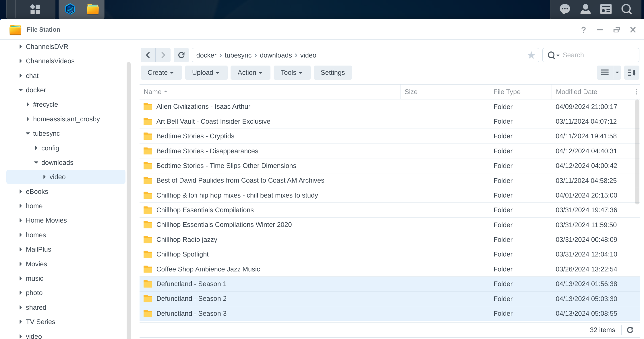Click the Package Center taskbar icon

pyautogui.click(x=70, y=9)
